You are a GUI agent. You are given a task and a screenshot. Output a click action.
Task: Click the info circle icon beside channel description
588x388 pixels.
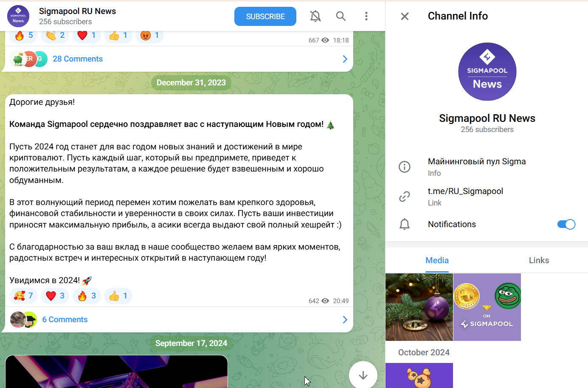coord(405,167)
